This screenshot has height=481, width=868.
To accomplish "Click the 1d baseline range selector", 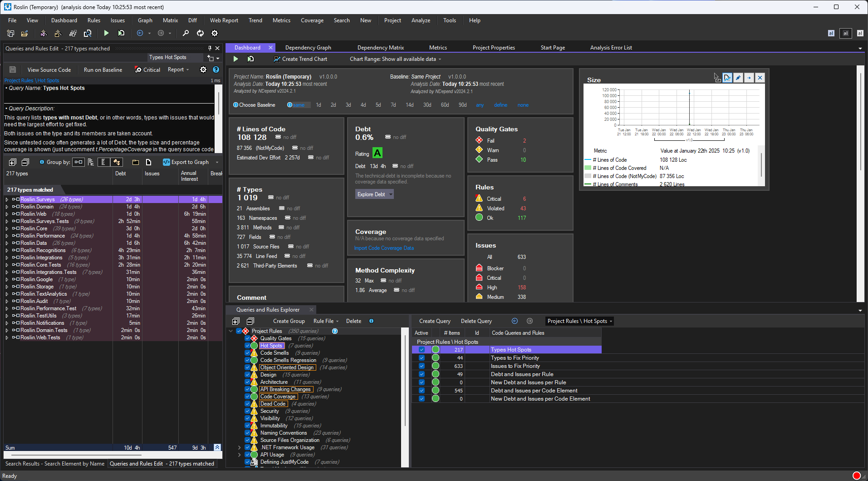I will click(x=318, y=105).
